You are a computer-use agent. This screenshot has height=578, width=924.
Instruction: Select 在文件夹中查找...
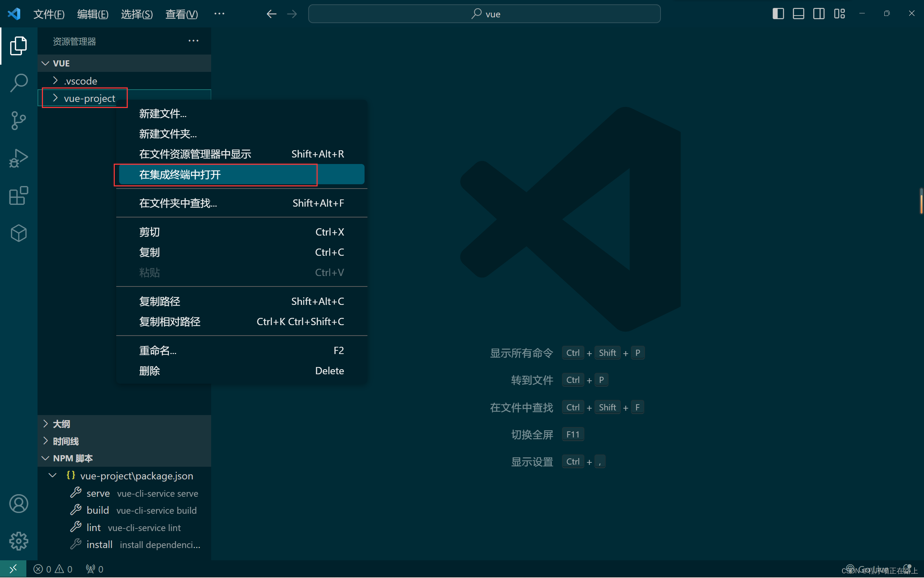click(242, 203)
